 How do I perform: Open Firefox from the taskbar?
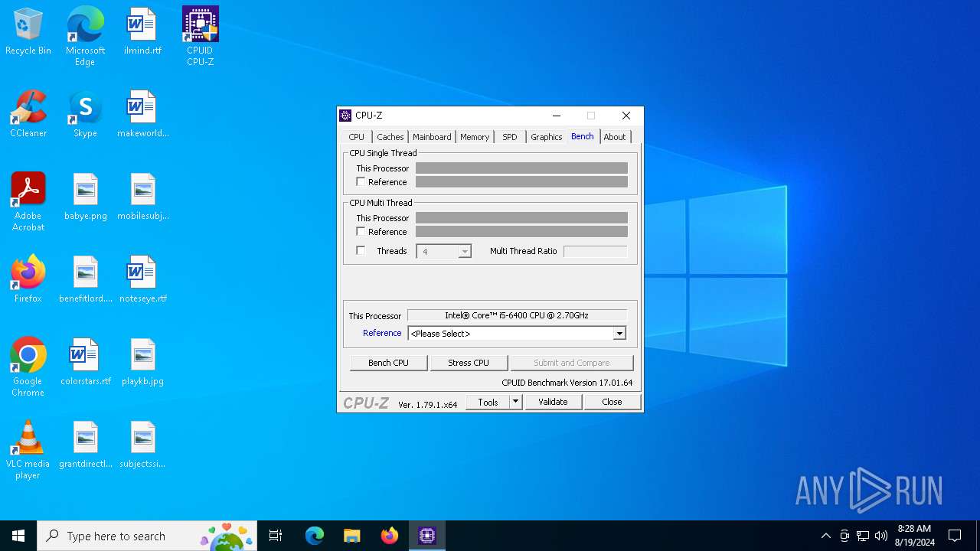click(389, 536)
